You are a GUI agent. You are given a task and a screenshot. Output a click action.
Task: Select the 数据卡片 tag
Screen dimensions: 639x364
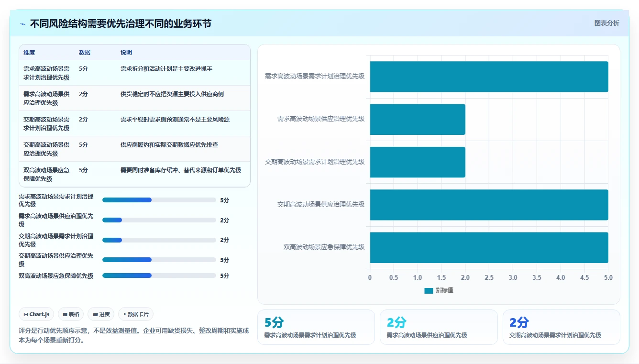(x=136, y=314)
